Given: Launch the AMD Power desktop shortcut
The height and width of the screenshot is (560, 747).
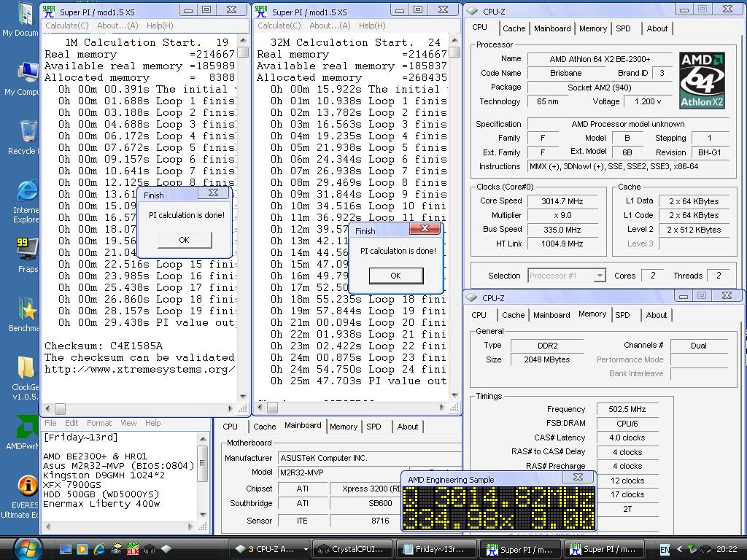Looking at the screenshot, I should pos(26,427).
